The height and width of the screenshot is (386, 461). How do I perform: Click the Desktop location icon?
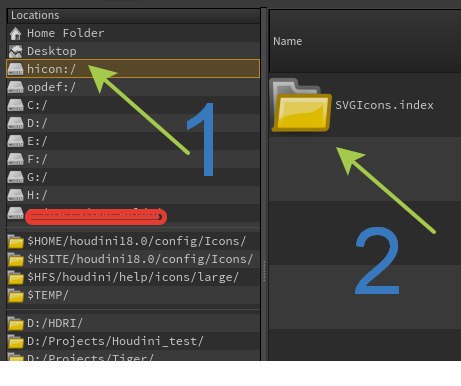click(x=15, y=51)
